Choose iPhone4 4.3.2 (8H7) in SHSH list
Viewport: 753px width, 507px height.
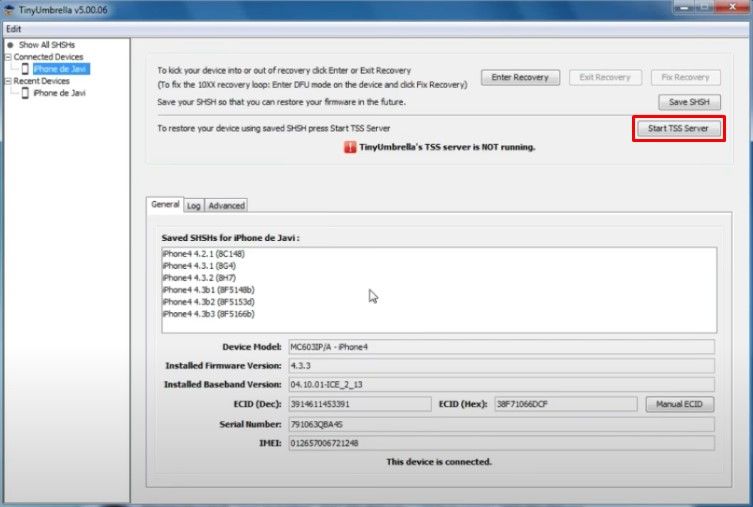pyautogui.click(x=200, y=278)
